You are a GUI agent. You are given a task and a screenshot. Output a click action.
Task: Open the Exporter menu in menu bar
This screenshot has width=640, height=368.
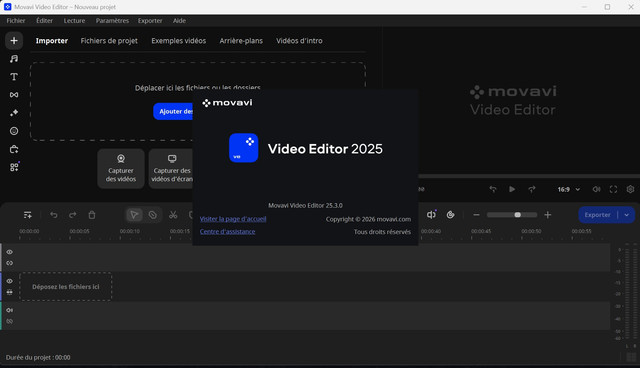[x=150, y=20]
